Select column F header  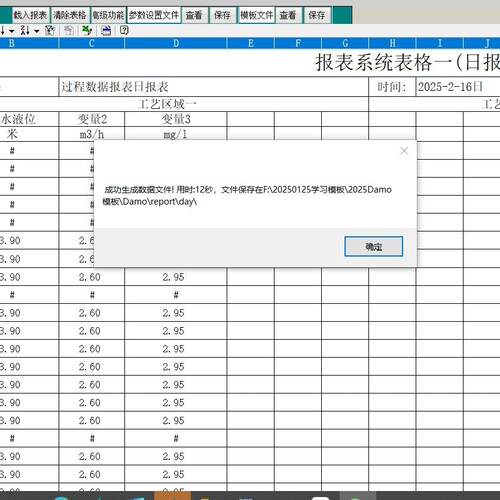(298, 43)
